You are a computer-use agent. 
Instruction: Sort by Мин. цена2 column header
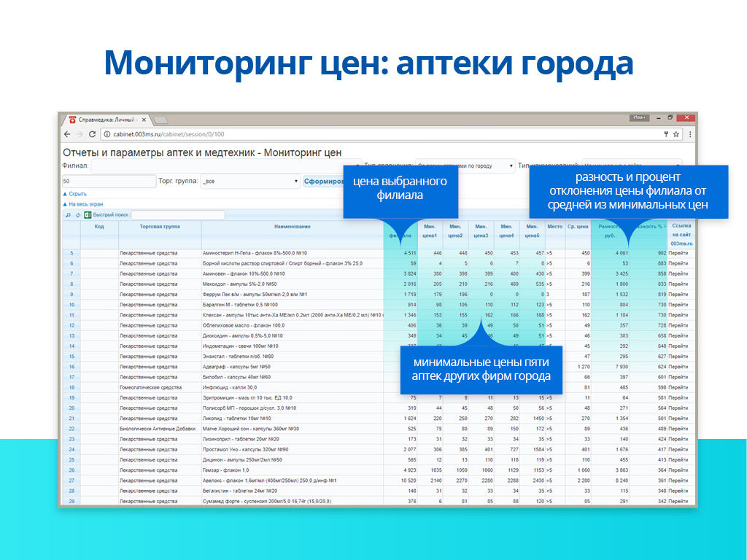click(x=455, y=231)
